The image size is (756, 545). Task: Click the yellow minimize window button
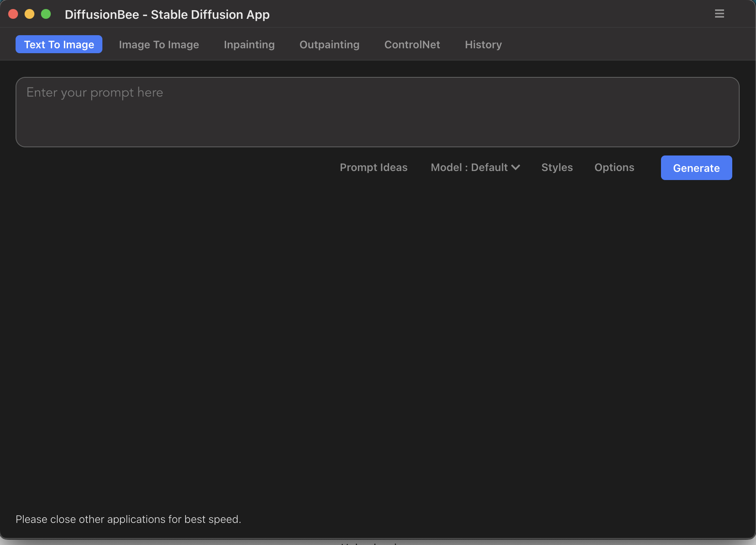(29, 14)
